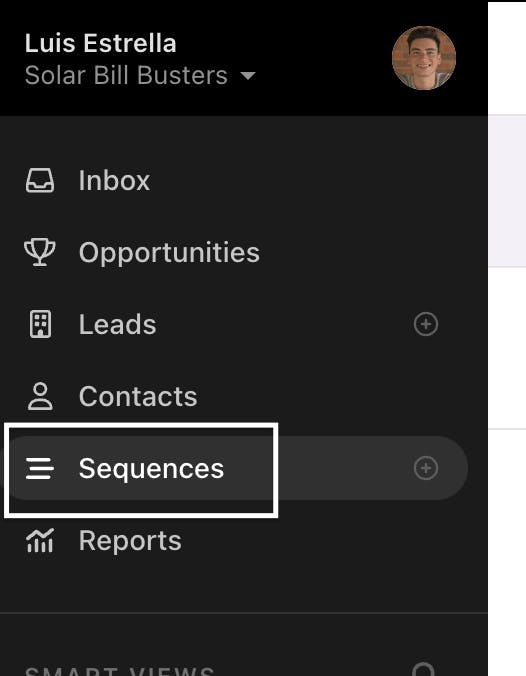Click the Smart Views section header

119,671
